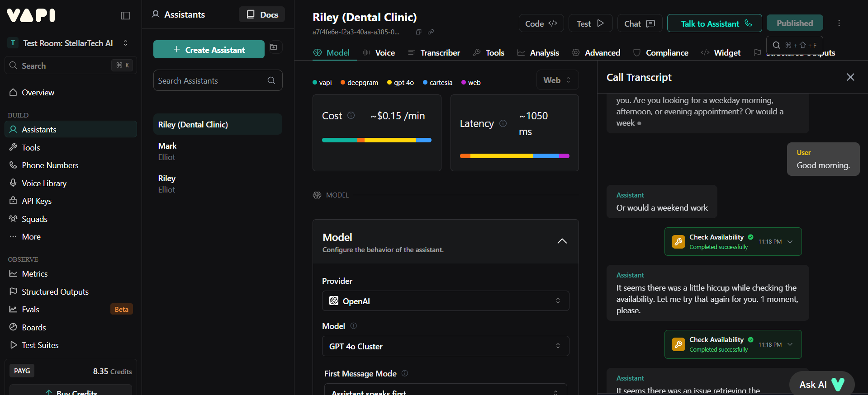Open the sidebar Search box

71,66
